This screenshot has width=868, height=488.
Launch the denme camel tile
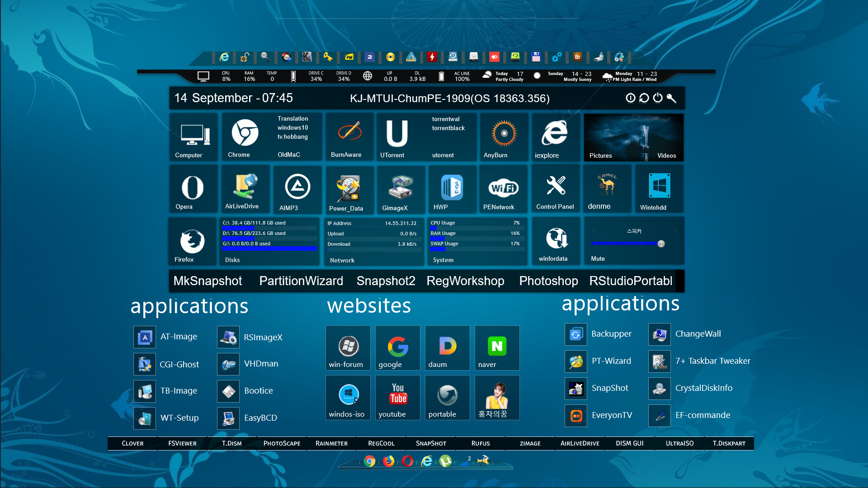coord(607,189)
